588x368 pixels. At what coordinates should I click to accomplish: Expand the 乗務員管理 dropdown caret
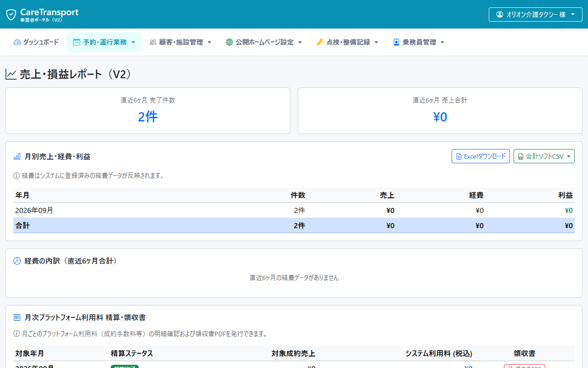pos(442,42)
